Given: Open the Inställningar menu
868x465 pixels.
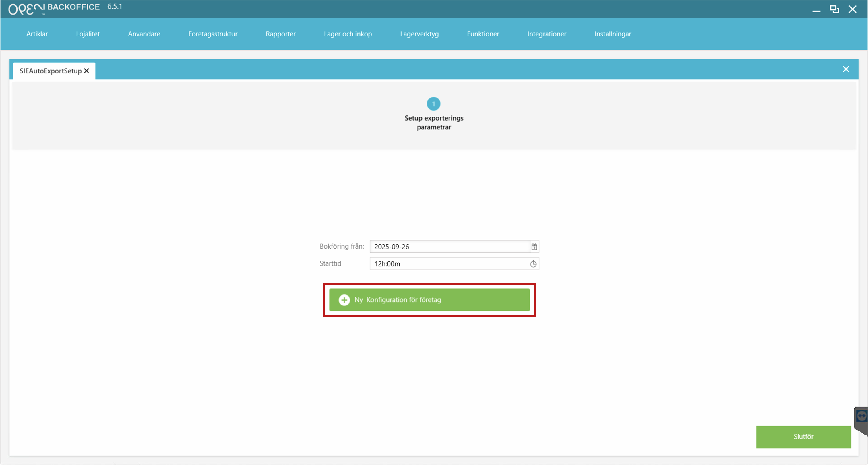Looking at the screenshot, I should click(x=613, y=34).
